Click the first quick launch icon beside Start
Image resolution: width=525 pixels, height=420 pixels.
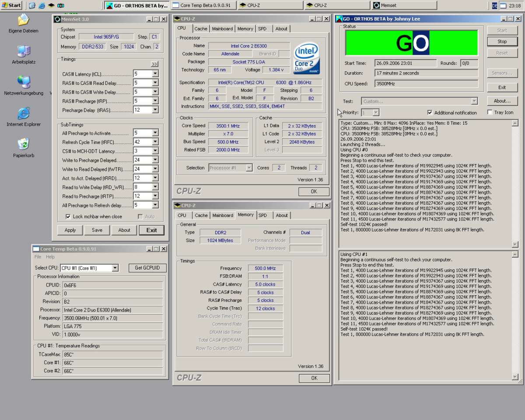point(32,5)
